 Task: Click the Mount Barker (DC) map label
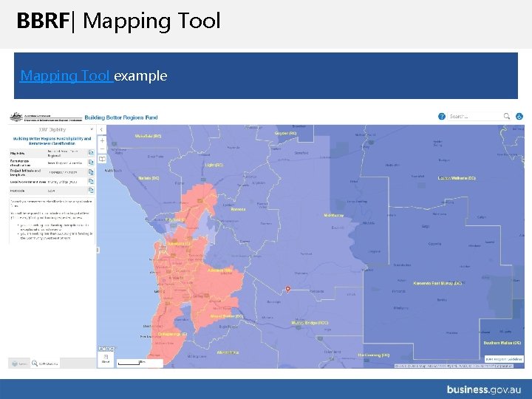tap(227, 316)
